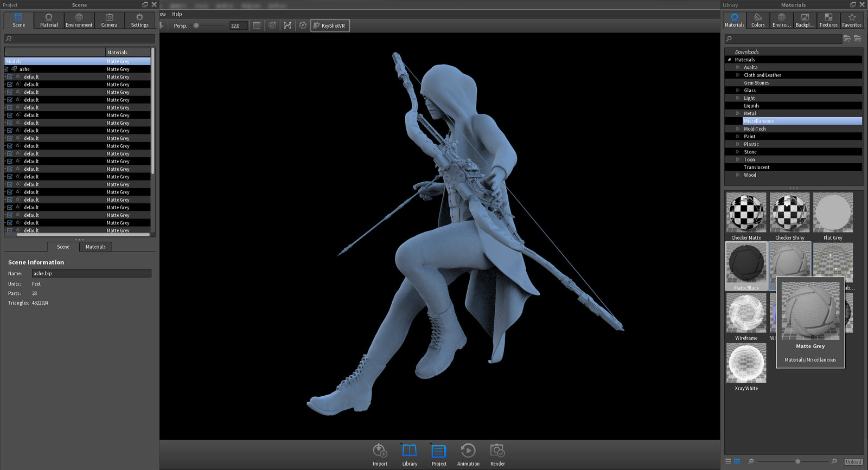Viewport: 868px width, 470px height.
Task: Expand the Glass folder
Action: [x=738, y=91]
